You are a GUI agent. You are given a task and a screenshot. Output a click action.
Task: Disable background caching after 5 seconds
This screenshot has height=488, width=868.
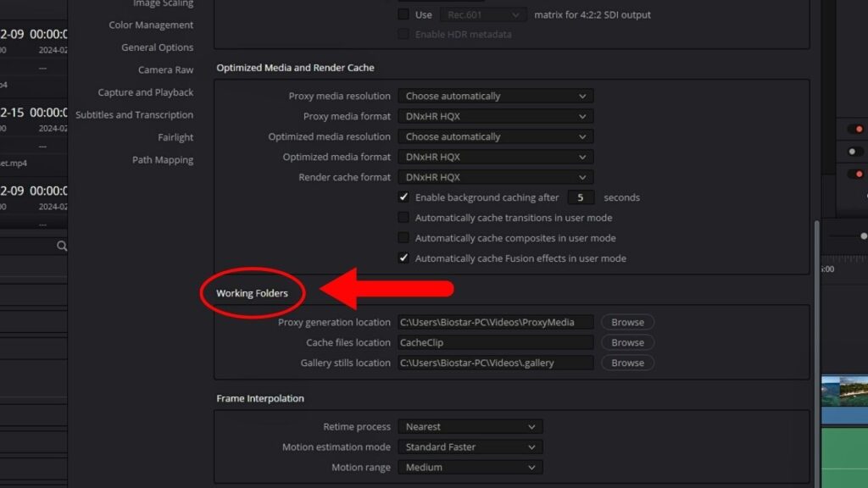(x=404, y=197)
